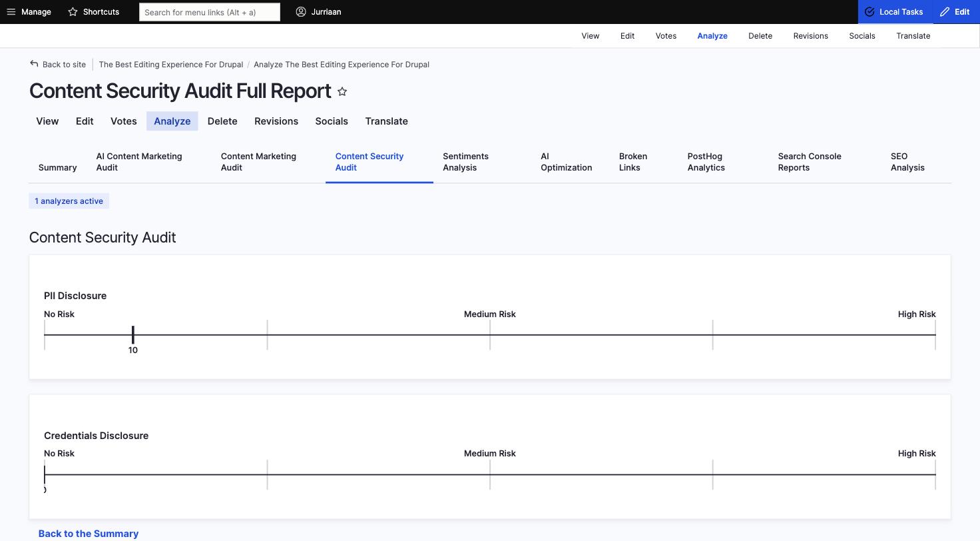Select Socials in top secondary navigation
The width and height of the screenshot is (980, 541).
tap(862, 36)
